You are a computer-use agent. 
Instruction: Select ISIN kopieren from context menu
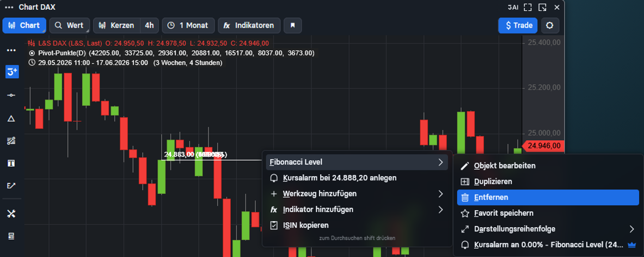357,225
